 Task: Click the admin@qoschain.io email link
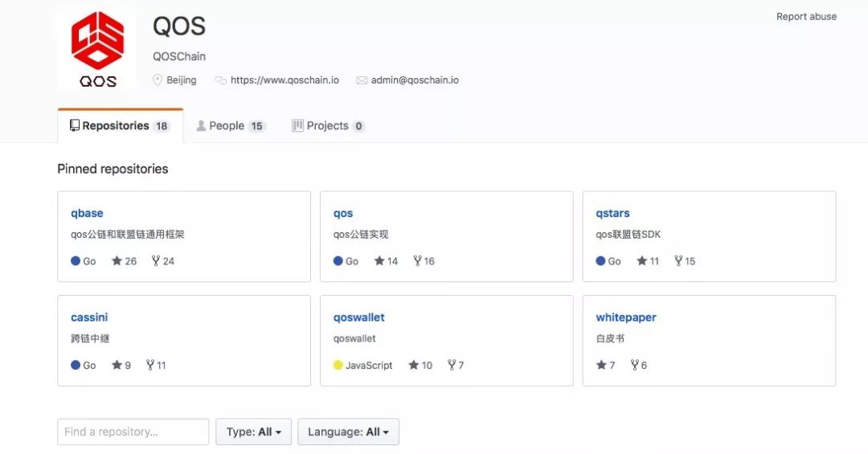tap(415, 80)
